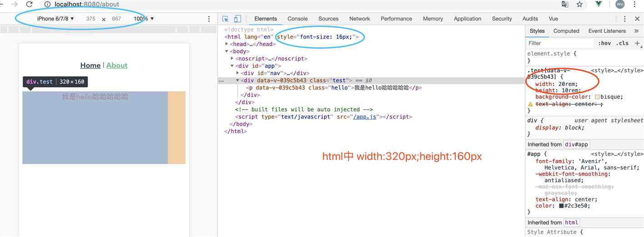Select the p class="hello" element row
644x237 pixels.
371,88
